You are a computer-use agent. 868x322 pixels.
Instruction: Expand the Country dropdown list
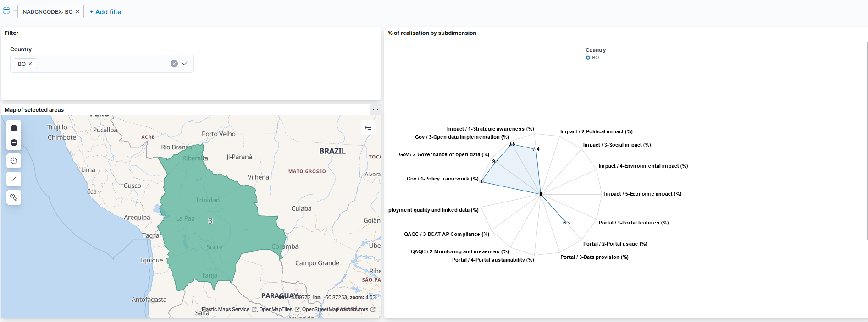click(x=184, y=64)
